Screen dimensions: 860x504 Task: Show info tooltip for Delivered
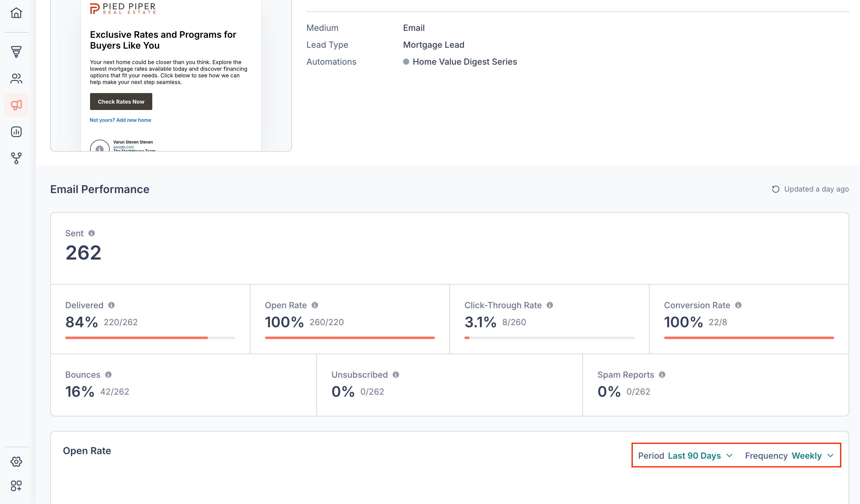click(x=111, y=305)
